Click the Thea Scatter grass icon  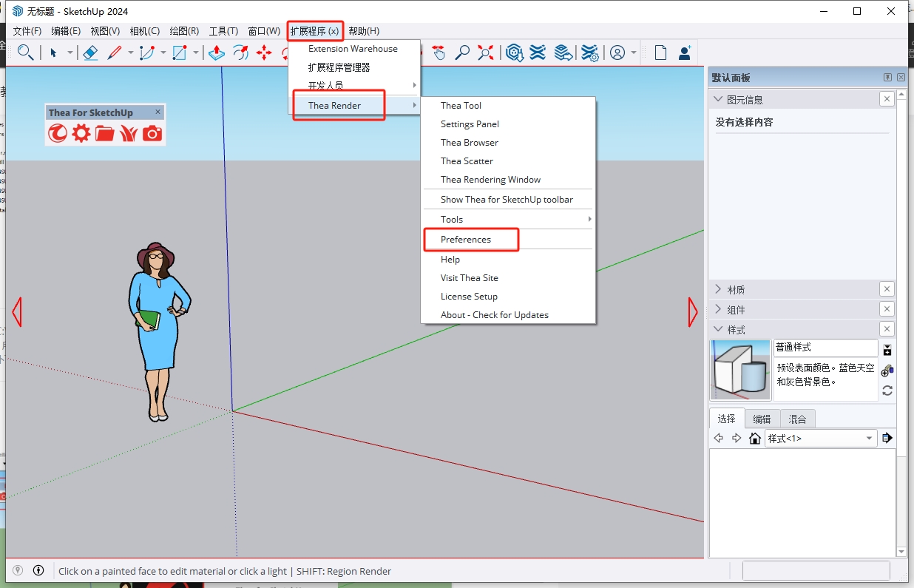pos(129,133)
